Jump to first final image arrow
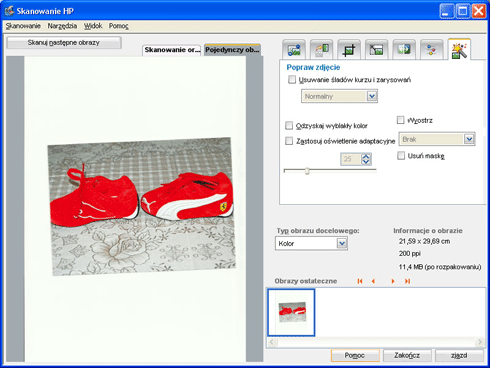The image size is (490, 368). point(360,281)
